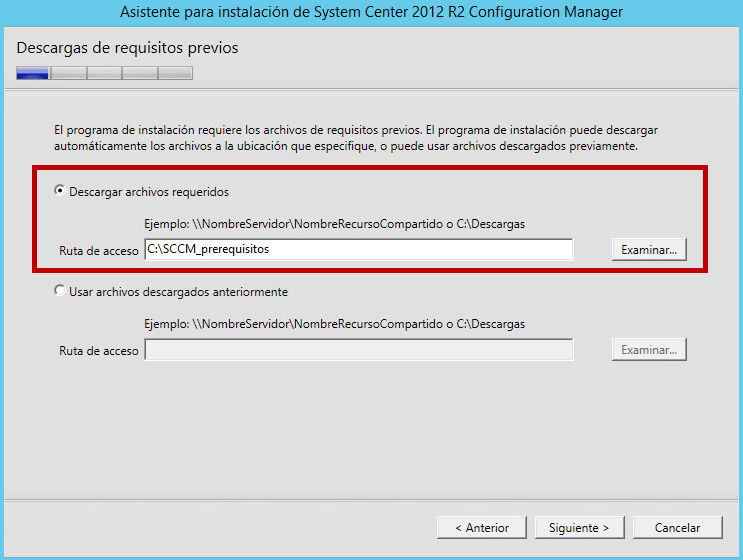
Task: Click example text below "Usar archivos descargados anteriormente"
Action: coord(334,324)
